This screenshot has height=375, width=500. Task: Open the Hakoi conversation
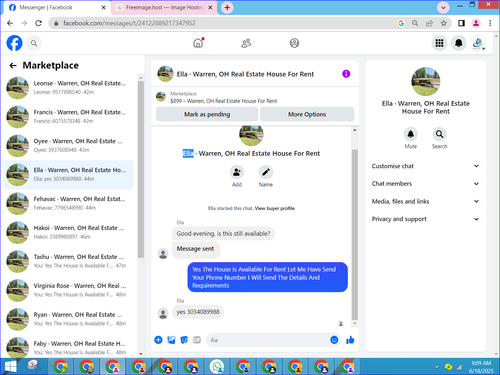pyautogui.click(x=69, y=232)
